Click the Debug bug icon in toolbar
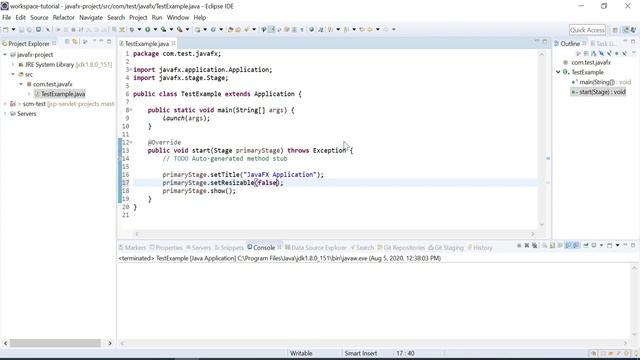This screenshot has height=360, width=640. [131, 29]
